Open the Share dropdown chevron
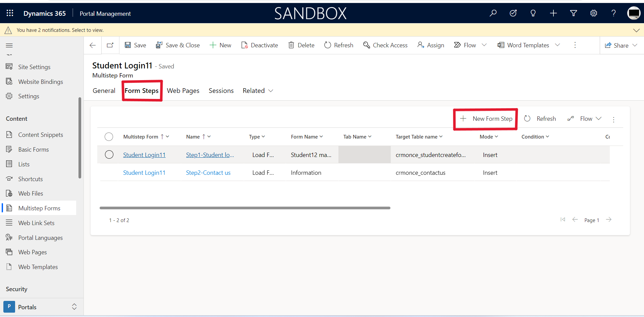Screen dimensions: 644x317 click(x=635, y=45)
